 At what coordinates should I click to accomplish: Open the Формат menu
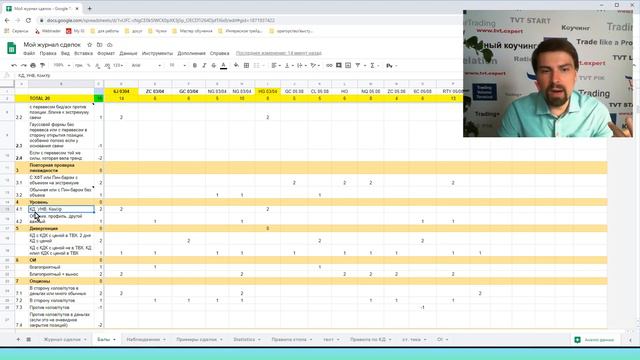click(x=106, y=53)
